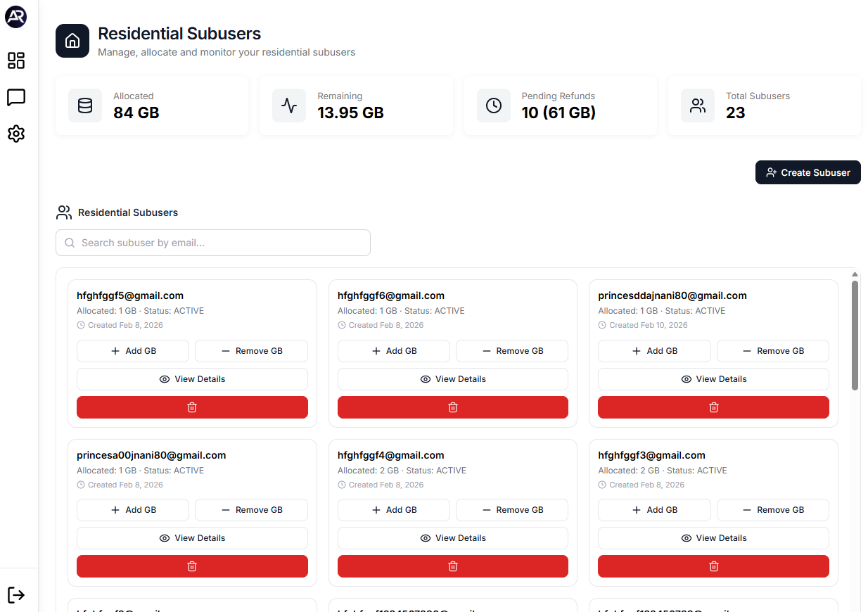Click the 13.95 GB remaining value
Viewport: 868px width, 612px height.
(350, 113)
